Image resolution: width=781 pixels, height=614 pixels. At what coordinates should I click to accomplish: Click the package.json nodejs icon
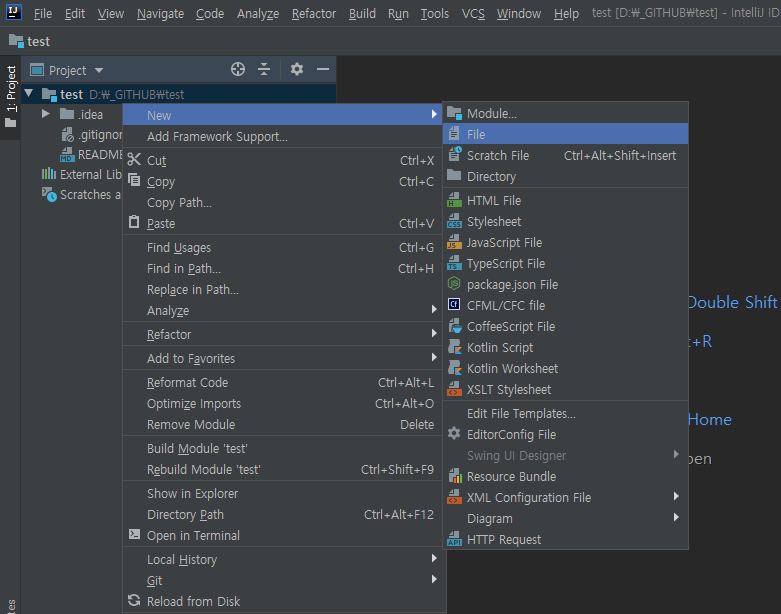(454, 284)
